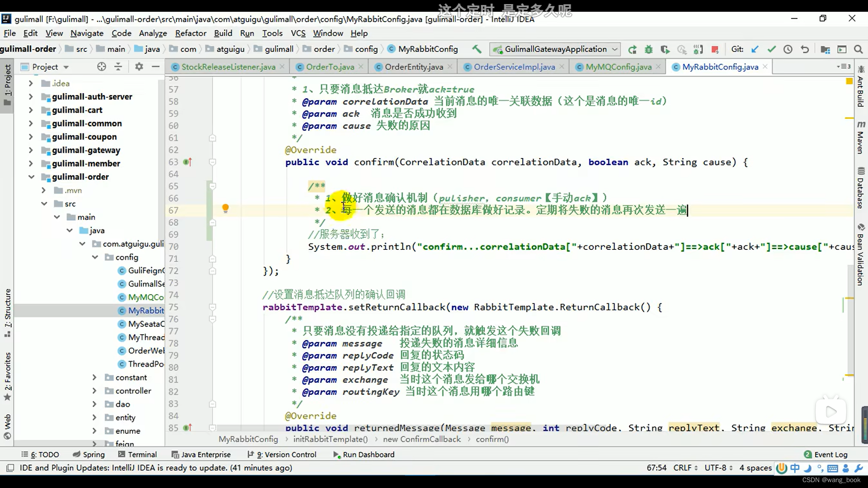Locate current file with crosshair icon
This screenshot has height=488, width=868.
[101, 66]
